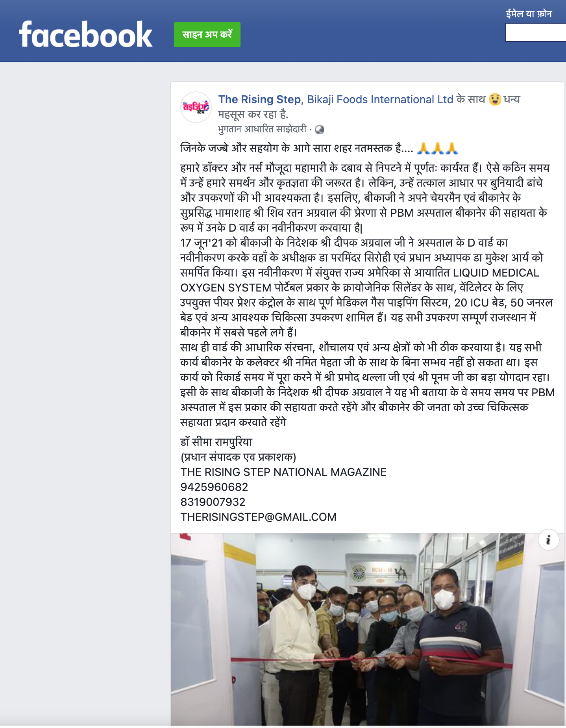Click the public globe privacy icon
This screenshot has width=566, height=728.
[320, 130]
